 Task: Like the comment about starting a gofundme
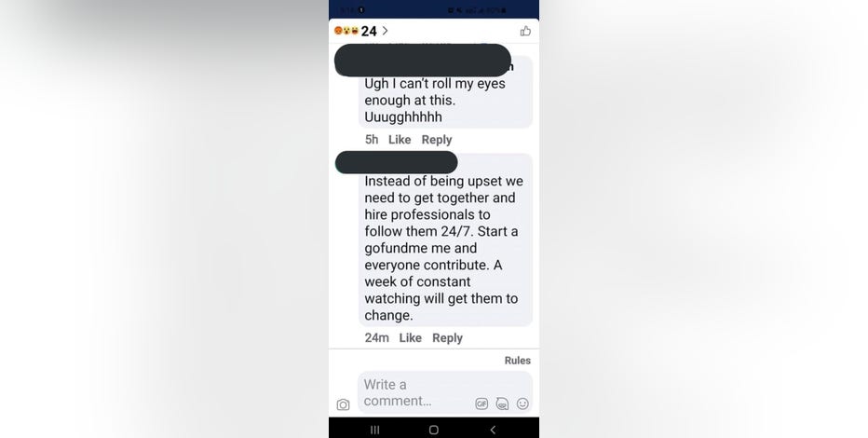tap(410, 337)
